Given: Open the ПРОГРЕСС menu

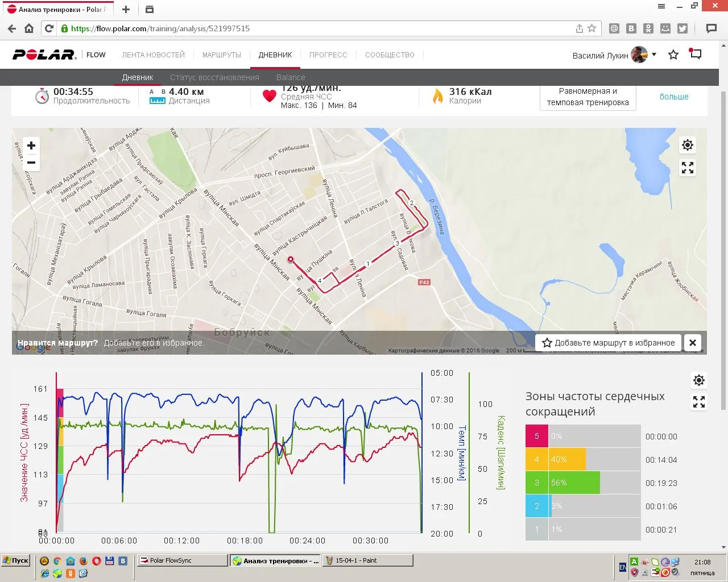Looking at the screenshot, I should click(328, 55).
